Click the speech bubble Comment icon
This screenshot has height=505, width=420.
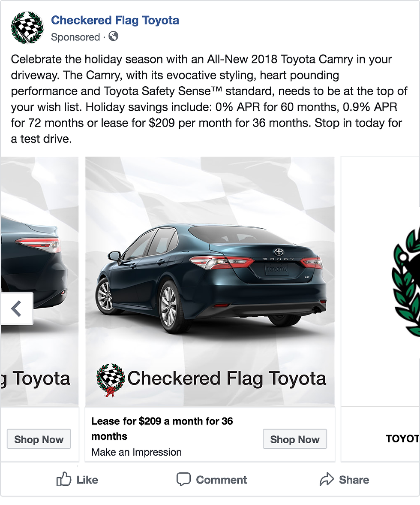183,479
